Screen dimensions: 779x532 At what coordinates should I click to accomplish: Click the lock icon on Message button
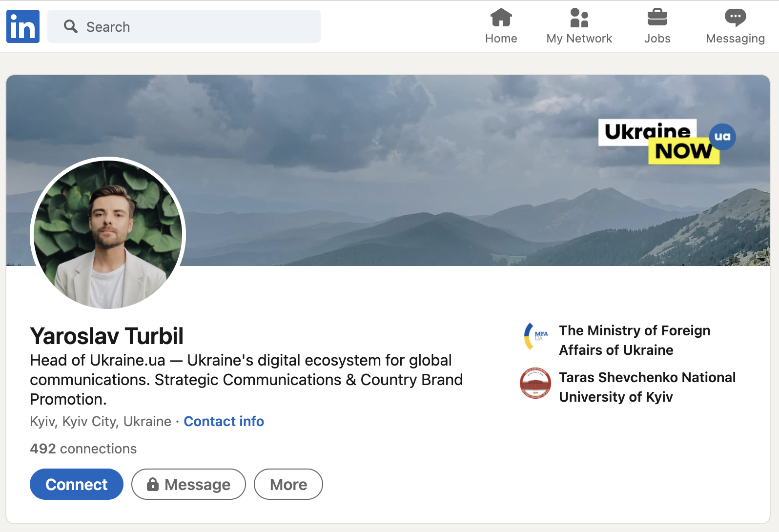153,484
